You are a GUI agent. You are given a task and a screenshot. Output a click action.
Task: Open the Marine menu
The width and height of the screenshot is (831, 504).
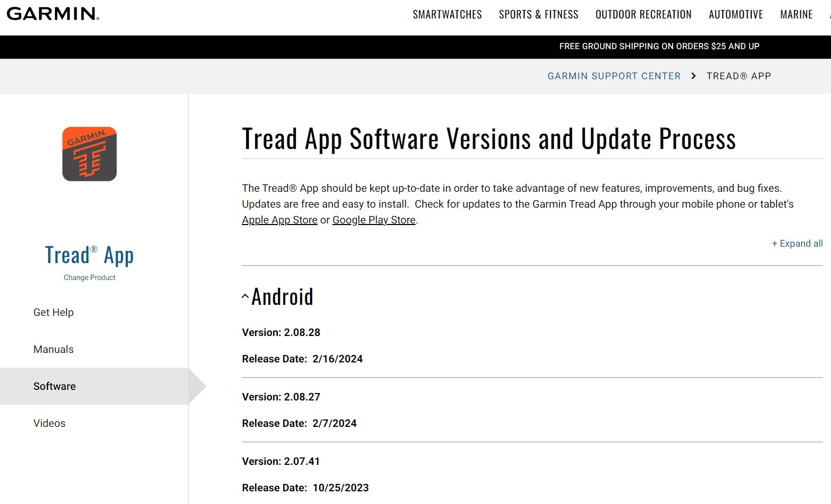pyautogui.click(x=796, y=14)
